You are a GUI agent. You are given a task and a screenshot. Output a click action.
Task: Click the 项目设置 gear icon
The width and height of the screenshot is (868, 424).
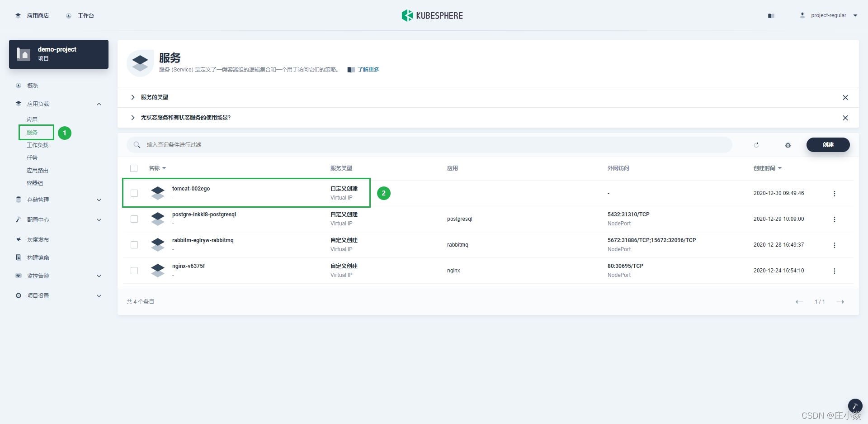tap(19, 295)
